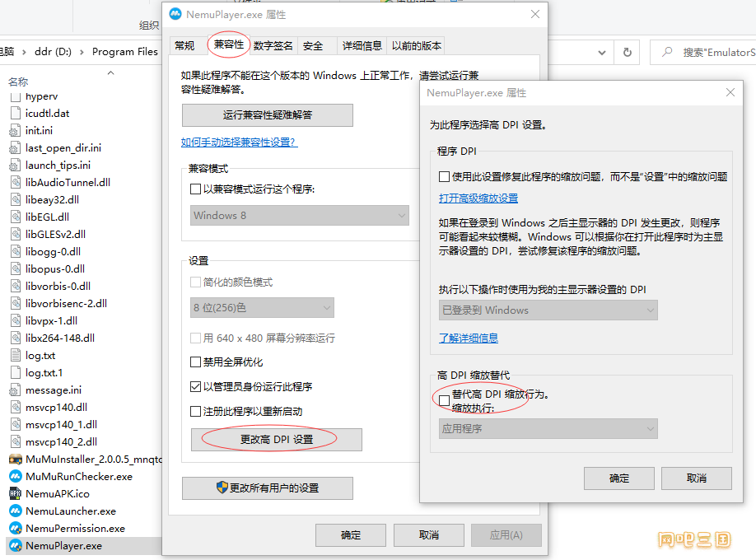Click the disabled 简化的颜色模式 checkbox

point(196,282)
